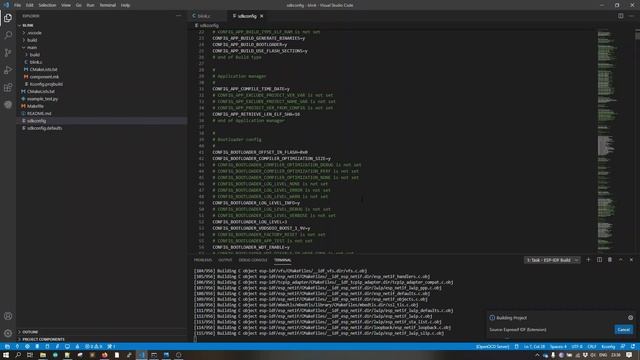Open blink.c in the explorer tree
This screenshot has height=360, width=640.
click(x=102, y=62)
